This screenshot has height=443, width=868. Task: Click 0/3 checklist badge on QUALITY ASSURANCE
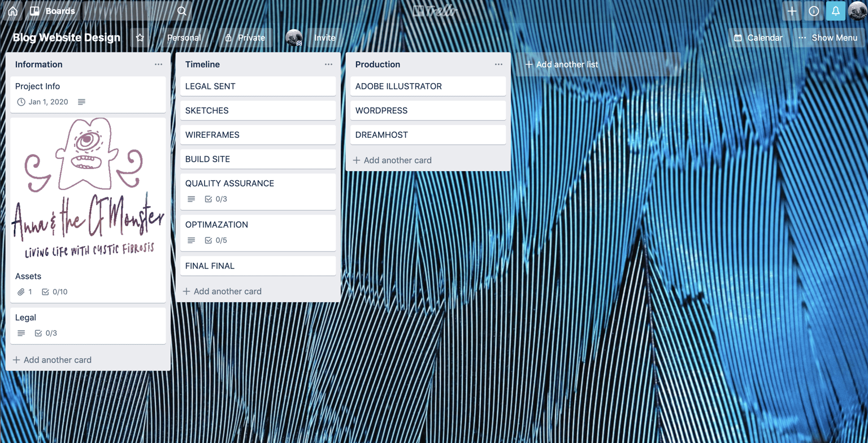216,199
